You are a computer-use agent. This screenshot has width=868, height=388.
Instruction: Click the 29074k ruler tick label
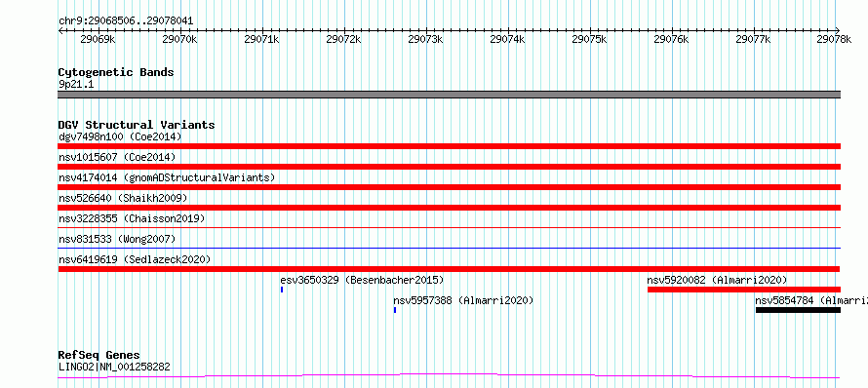click(507, 39)
